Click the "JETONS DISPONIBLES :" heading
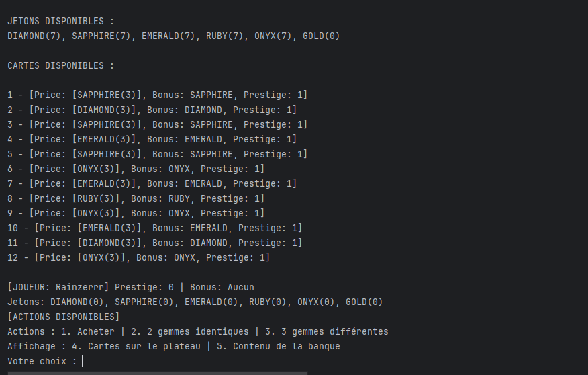The height and width of the screenshot is (375, 588). pyautogui.click(x=61, y=21)
